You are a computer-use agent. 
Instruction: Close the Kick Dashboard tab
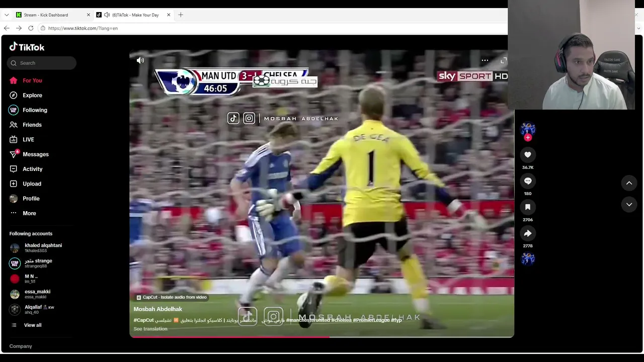[x=89, y=15]
